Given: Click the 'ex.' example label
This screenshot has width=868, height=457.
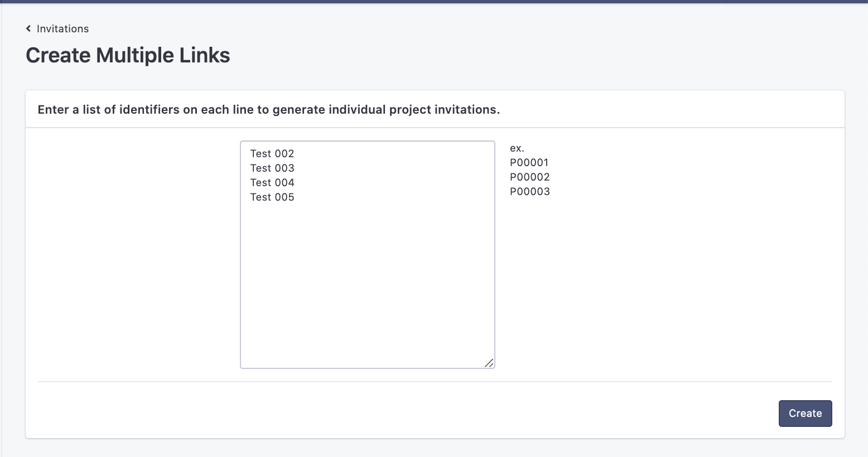Looking at the screenshot, I should (x=517, y=148).
